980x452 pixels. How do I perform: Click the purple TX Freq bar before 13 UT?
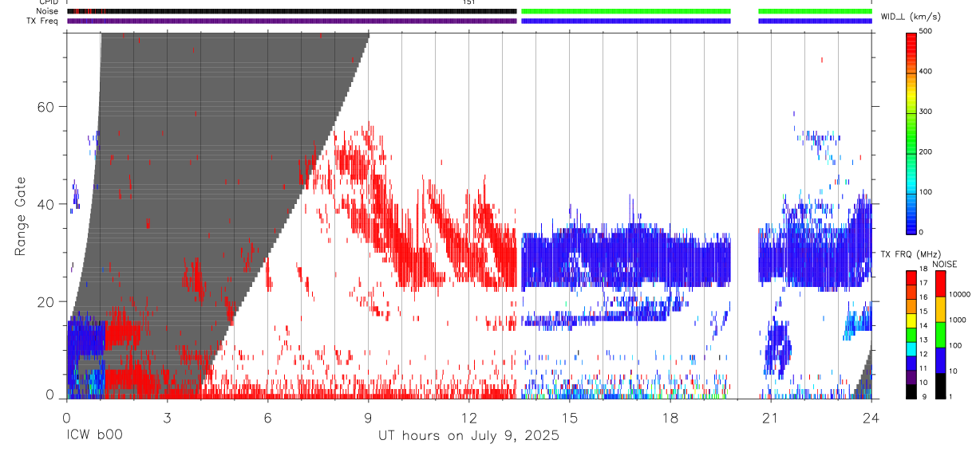click(291, 21)
